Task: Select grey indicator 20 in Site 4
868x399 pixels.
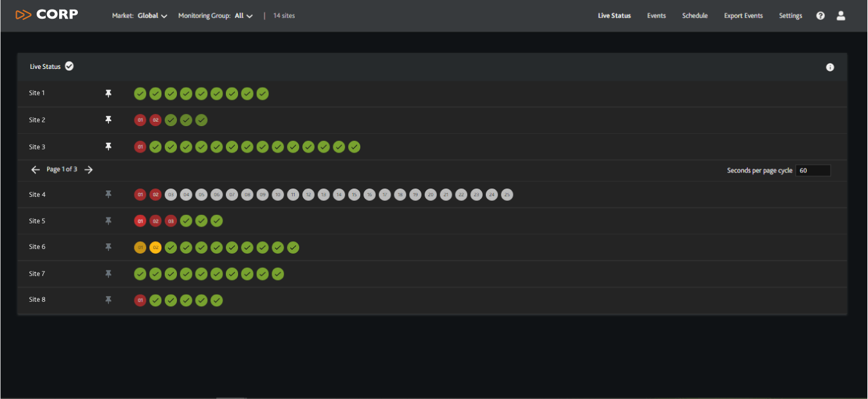Action: [x=430, y=194]
